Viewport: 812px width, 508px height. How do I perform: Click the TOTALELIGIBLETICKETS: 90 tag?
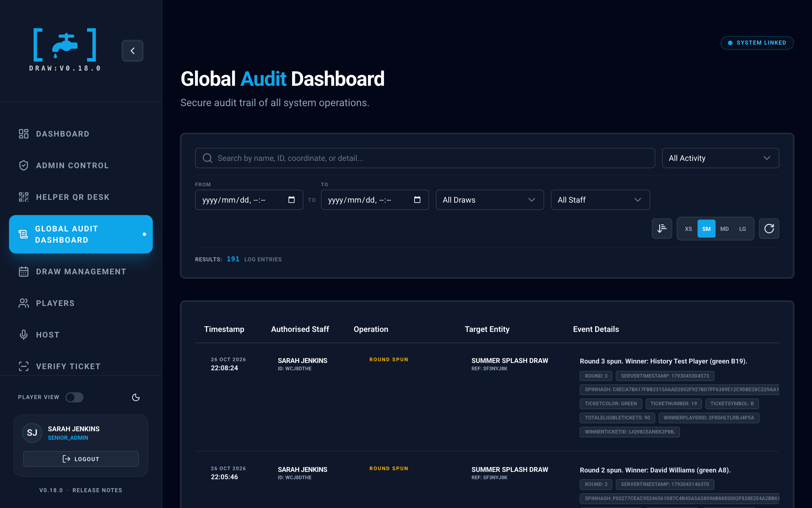pyautogui.click(x=617, y=418)
